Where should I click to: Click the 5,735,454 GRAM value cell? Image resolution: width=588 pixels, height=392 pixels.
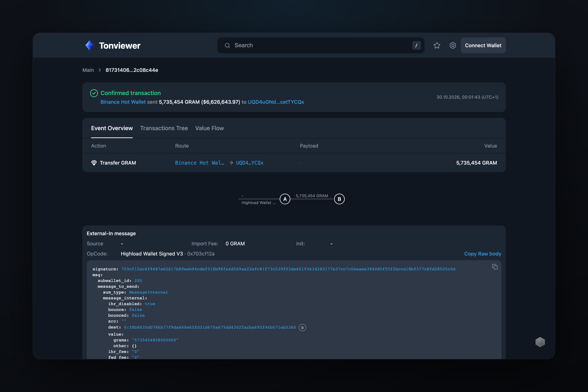(x=476, y=163)
